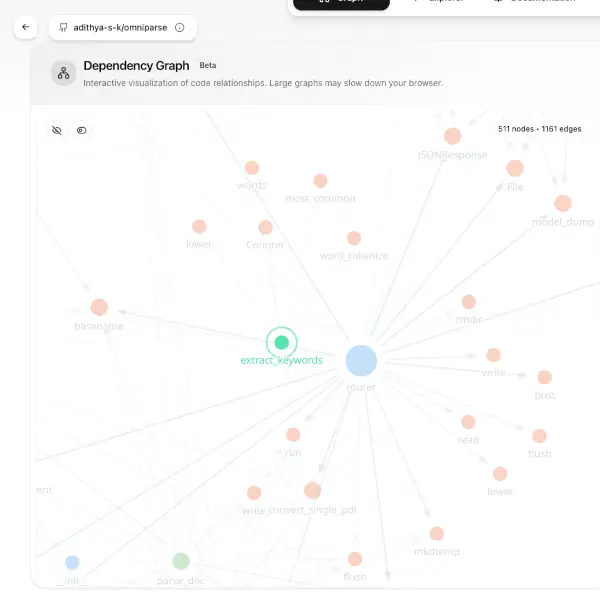Click the basename node circle

coord(99,307)
